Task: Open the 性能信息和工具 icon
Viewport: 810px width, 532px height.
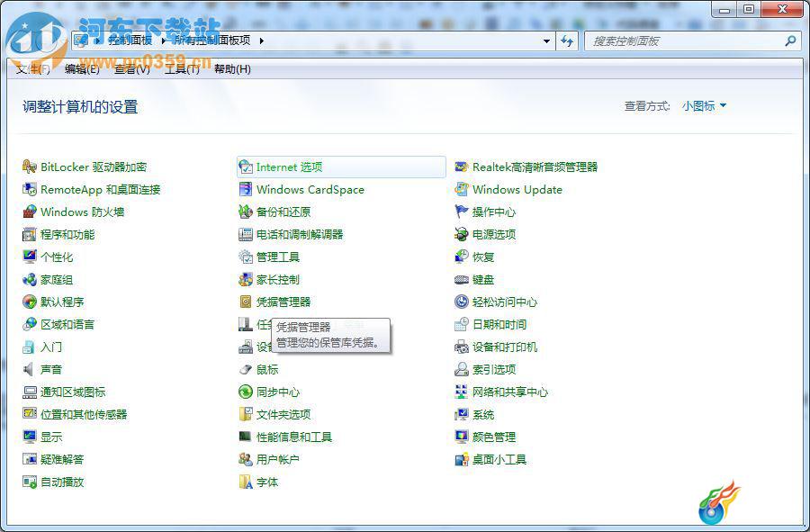Action: coord(246,437)
